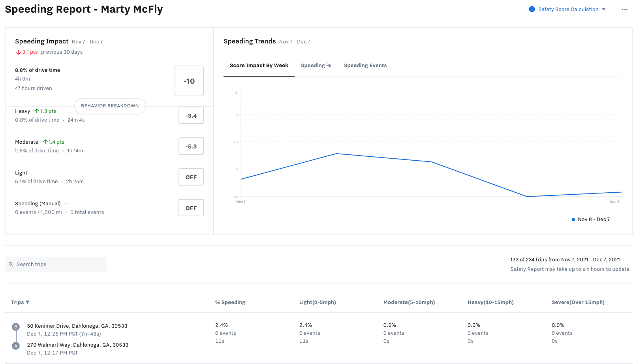Screen dimensions: 635x364
Task: Sort by the Trips column arrow
Action: [x=28, y=302]
